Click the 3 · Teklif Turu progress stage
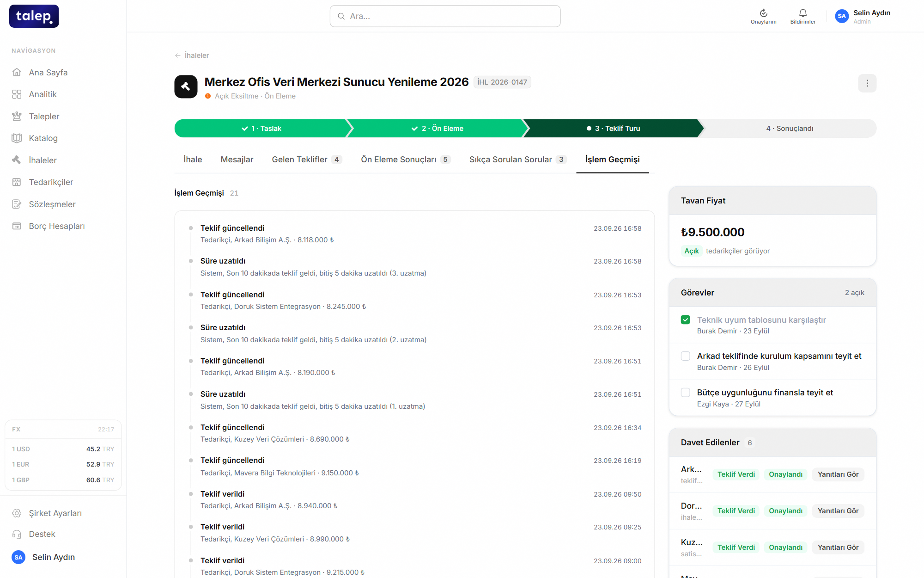The image size is (924, 578). (613, 129)
